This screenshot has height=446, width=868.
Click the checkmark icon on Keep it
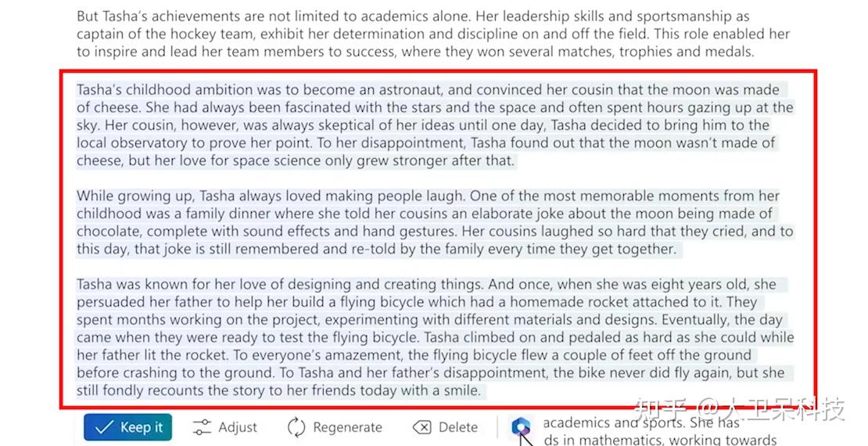tap(104, 428)
